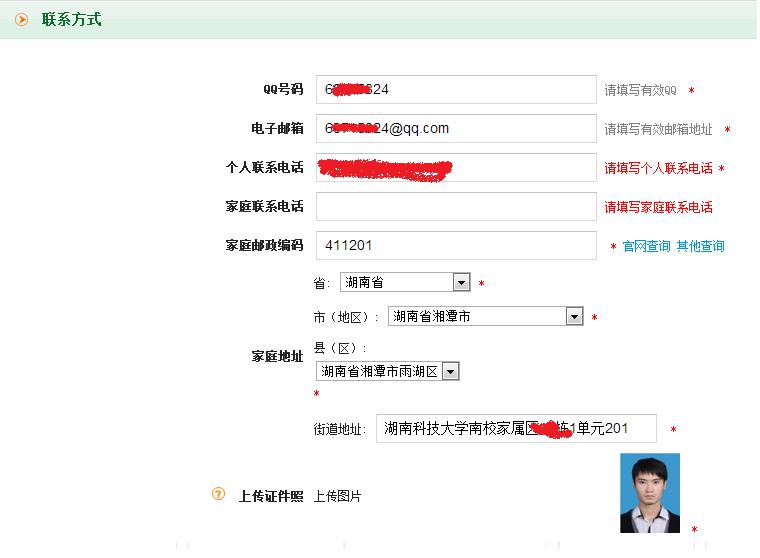The width and height of the screenshot is (760, 558).
Task: Open the 其他查询 link
Action: pos(700,246)
